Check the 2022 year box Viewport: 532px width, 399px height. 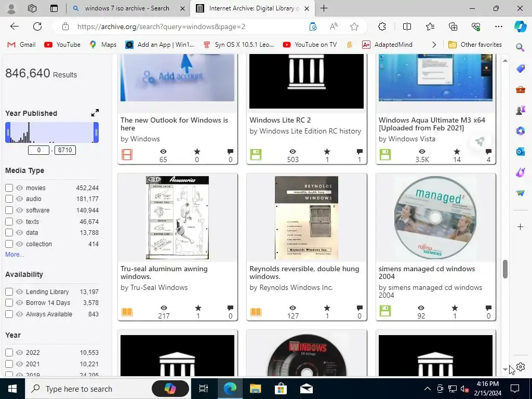coord(9,353)
